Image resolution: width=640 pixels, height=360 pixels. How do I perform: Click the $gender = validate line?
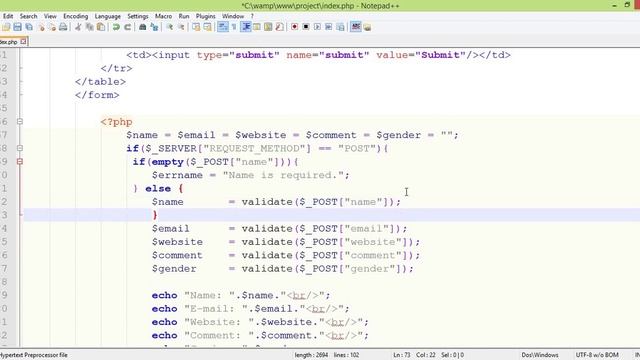[x=282, y=269]
